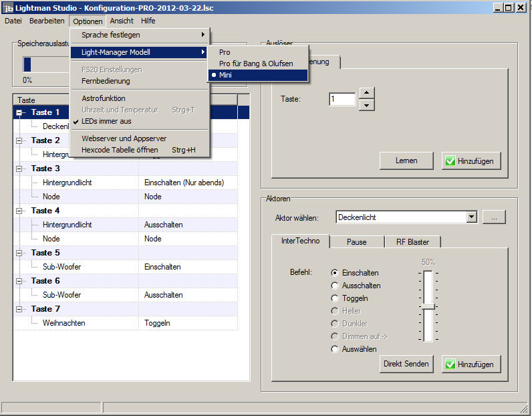
Task: Collapse the Taste 1 tree node
Action: click(x=19, y=113)
